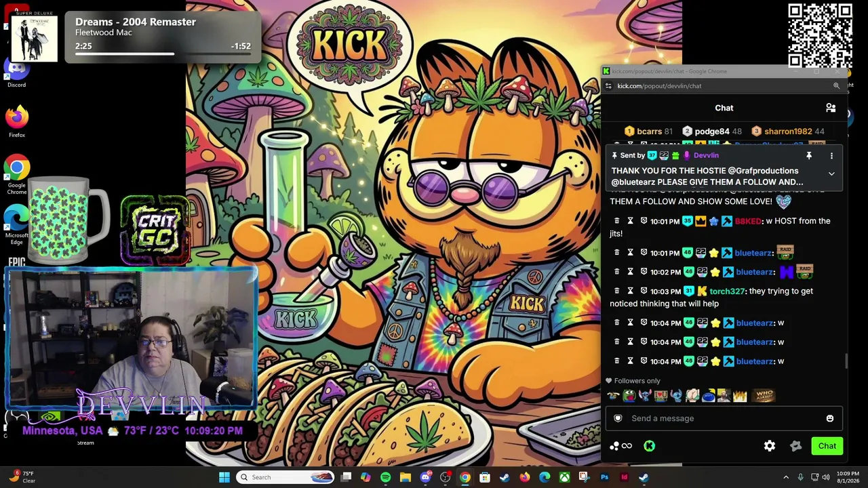868x488 pixels.
Task: Open File Explorer from the taskbar
Action: (x=406, y=477)
